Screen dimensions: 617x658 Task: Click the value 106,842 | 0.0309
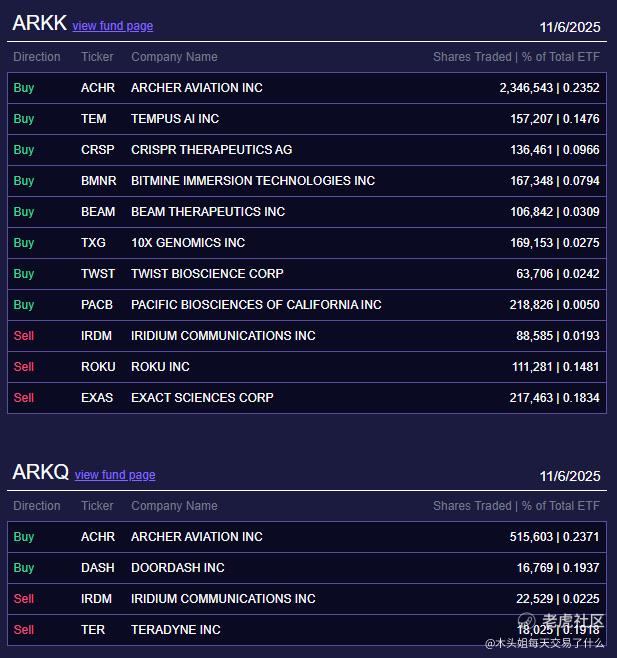pyautogui.click(x=555, y=212)
